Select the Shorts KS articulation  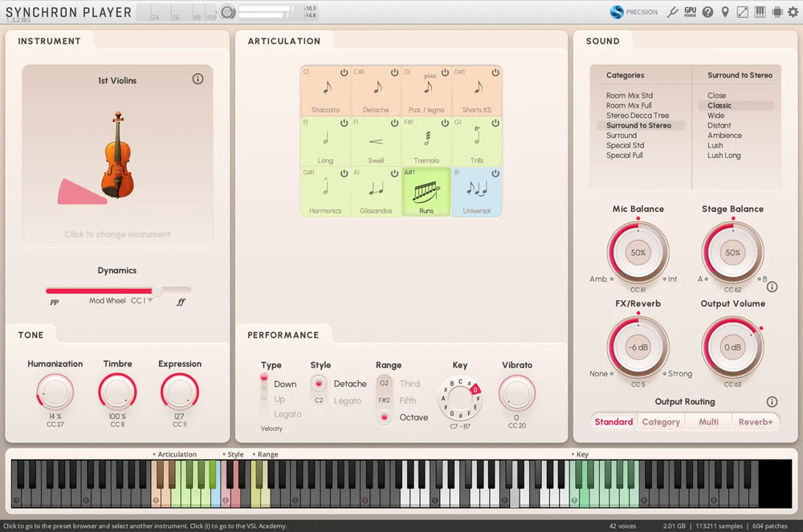point(477,91)
